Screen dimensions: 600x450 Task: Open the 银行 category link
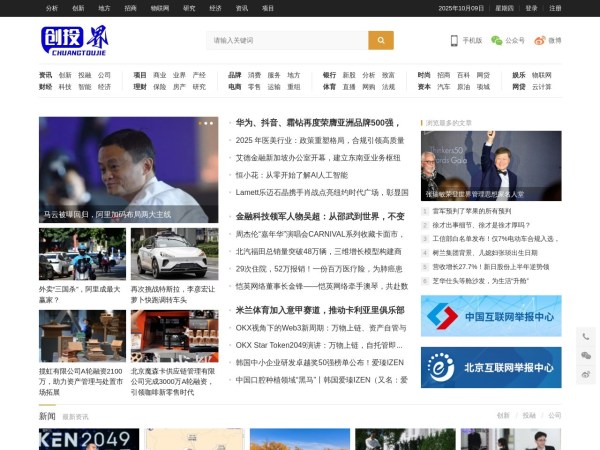tap(329, 75)
